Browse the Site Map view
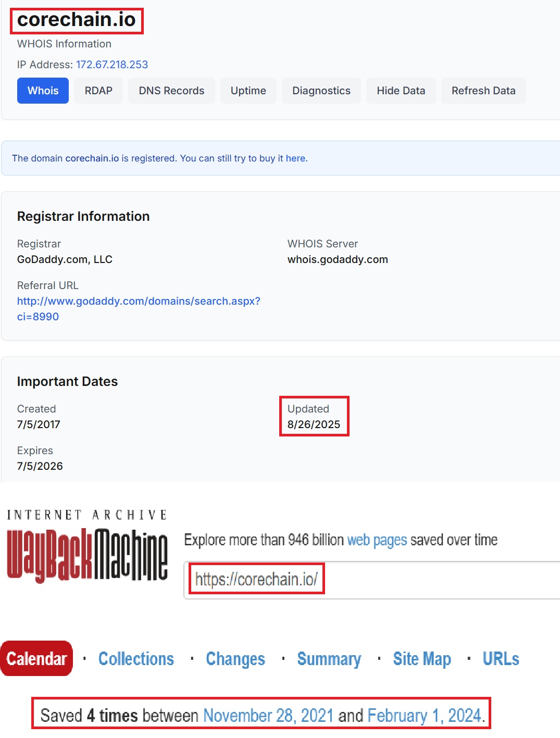The image size is (560, 738). pos(421,658)
